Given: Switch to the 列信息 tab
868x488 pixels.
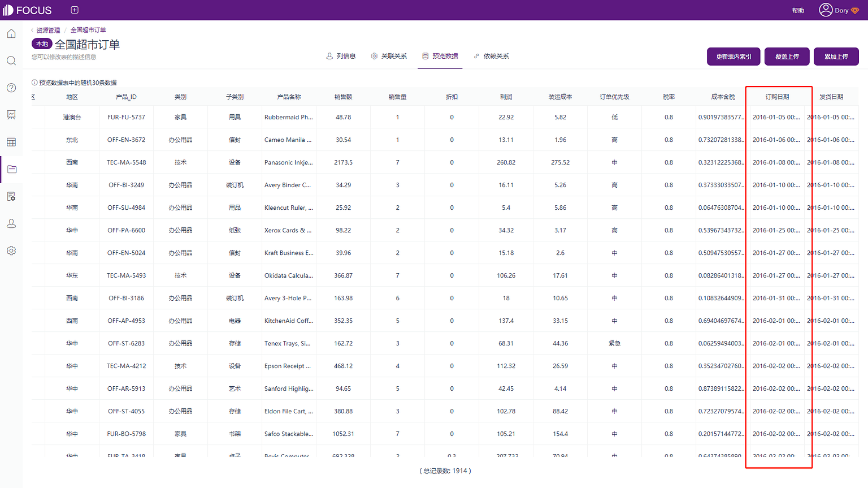Looking at the screenshot, I should 341,56.
